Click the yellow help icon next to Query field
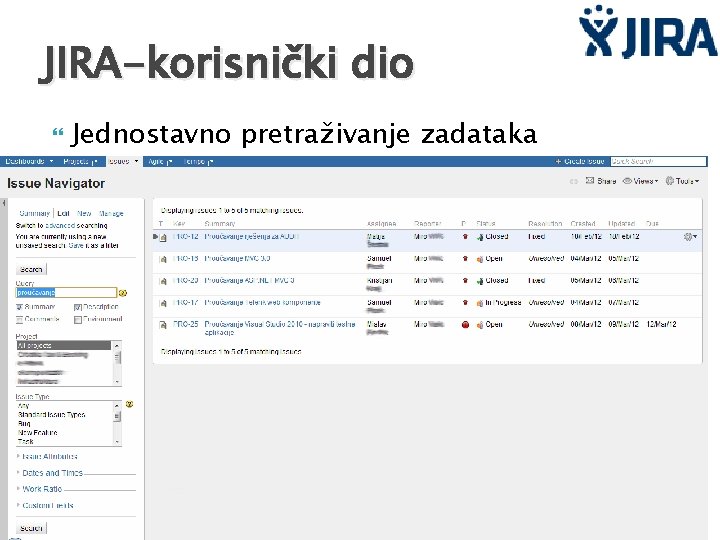 pyautogui.click(x=123, y=293)
